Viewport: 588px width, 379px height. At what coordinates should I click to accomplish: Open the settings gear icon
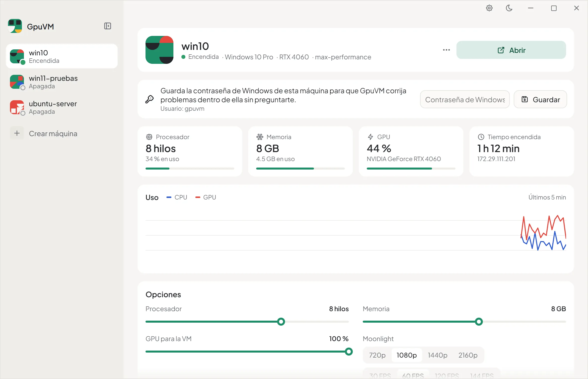489,8
